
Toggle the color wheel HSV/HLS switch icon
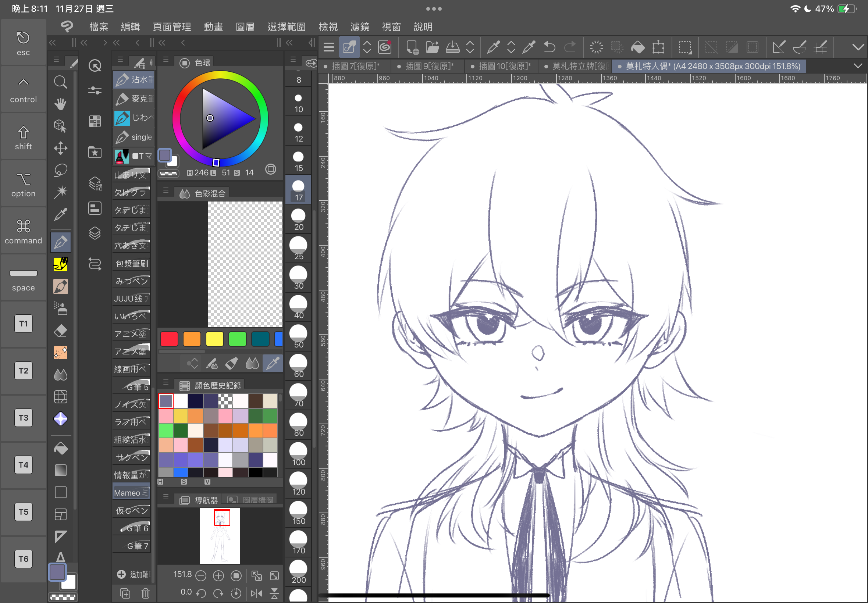(x=271, y=169)
